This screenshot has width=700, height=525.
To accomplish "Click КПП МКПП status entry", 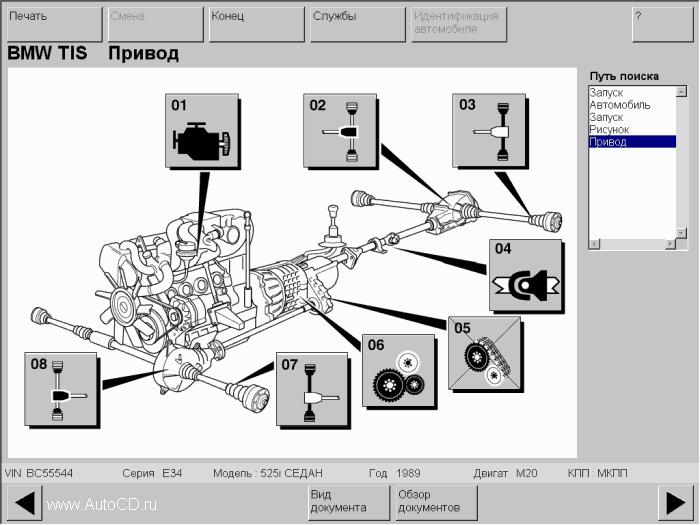I will tap(597, 473).
